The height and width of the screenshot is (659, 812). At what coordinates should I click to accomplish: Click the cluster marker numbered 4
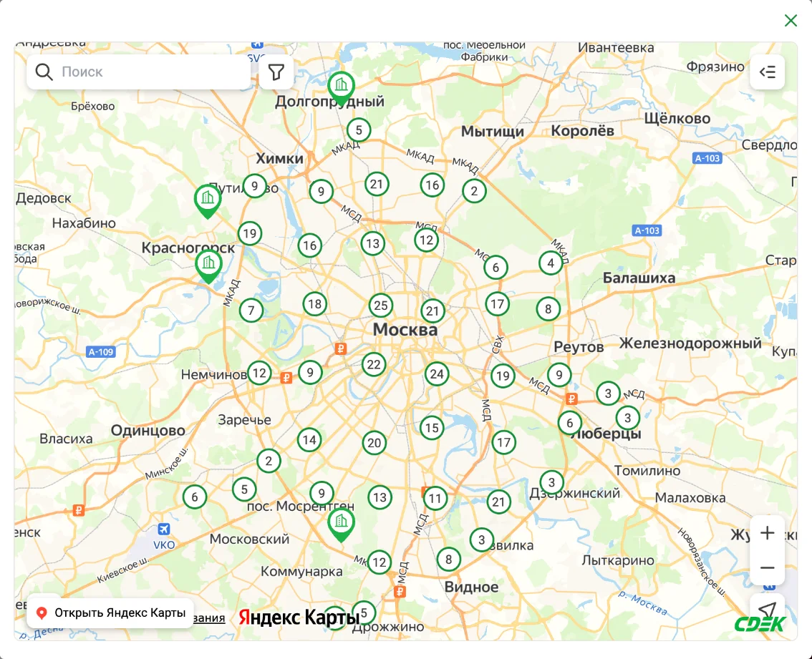pos(551,263)
